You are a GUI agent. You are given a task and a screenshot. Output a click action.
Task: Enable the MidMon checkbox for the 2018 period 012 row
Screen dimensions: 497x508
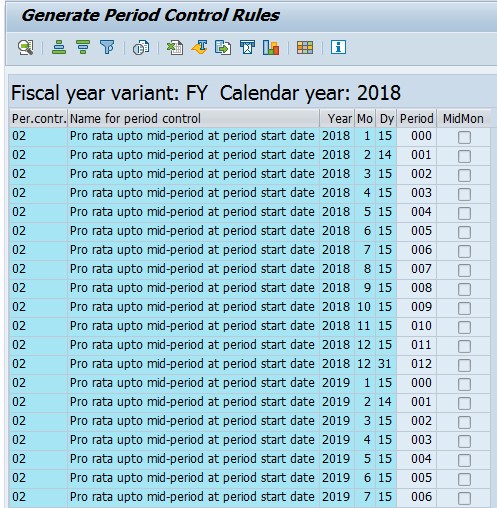coord(464,365)
